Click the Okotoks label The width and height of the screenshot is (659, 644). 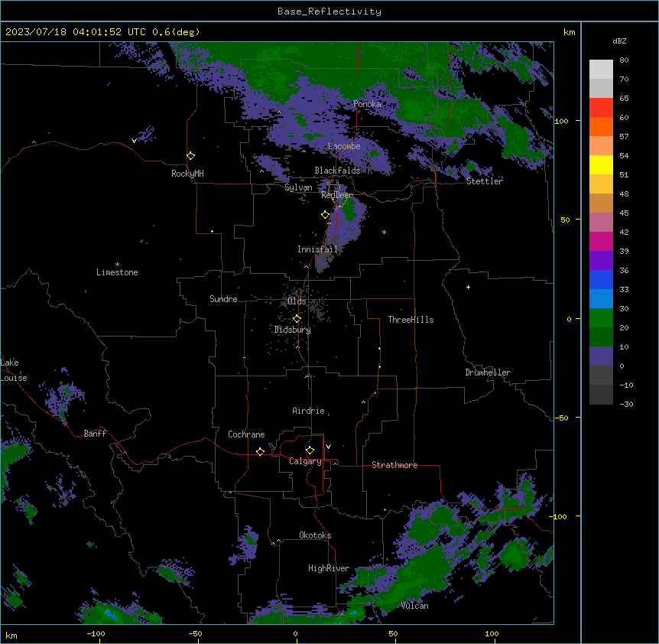coord(315,535)
